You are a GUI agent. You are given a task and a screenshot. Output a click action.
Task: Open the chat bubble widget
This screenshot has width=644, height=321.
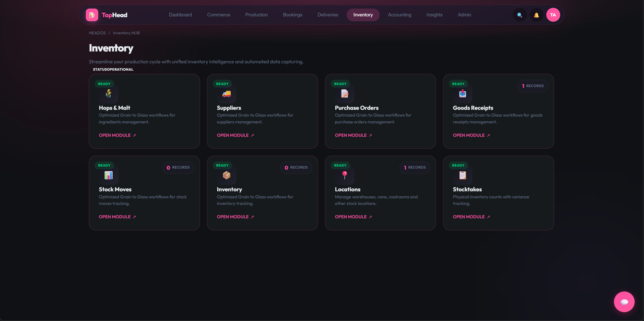pos(624,302)
